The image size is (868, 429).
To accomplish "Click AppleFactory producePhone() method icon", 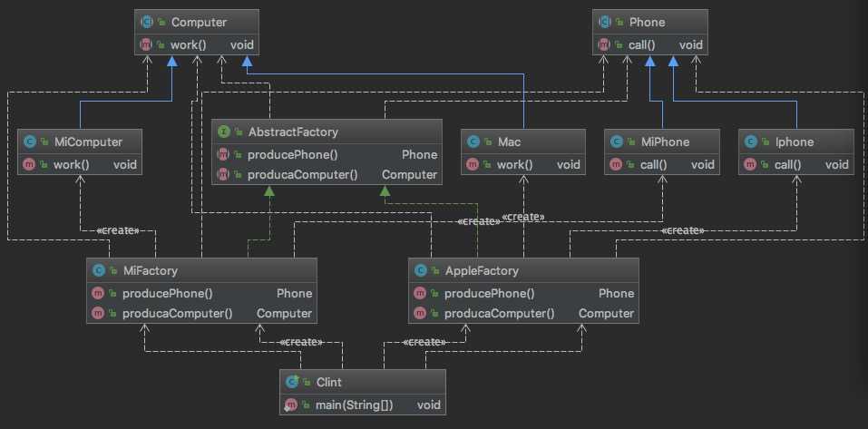I will (x=420, y=293).
